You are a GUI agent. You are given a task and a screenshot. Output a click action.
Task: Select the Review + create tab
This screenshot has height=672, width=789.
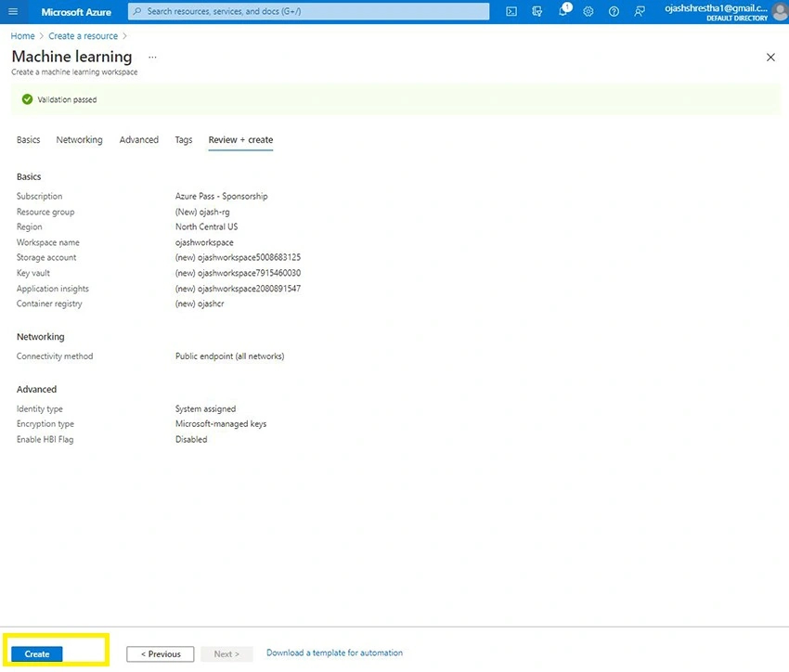[x=240, y=140]
